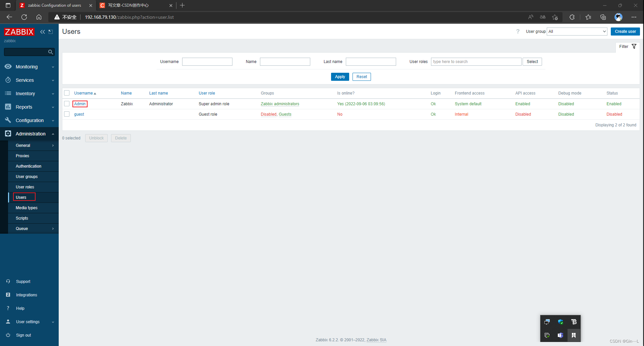The image size is (644, 346).
Task: Click the Inventory list icon
Action: coord(8,93)
